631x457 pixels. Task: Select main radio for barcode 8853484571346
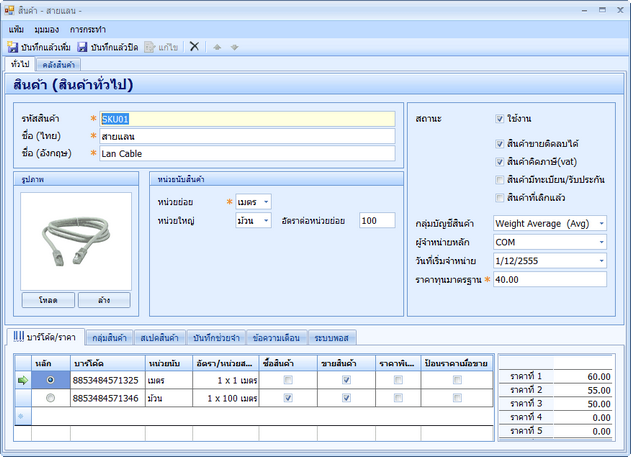point(50,398)
